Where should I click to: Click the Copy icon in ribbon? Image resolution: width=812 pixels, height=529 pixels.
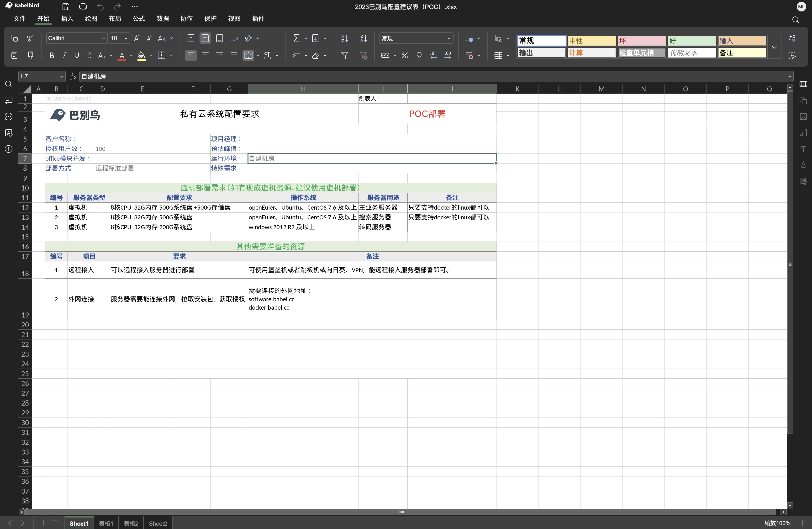point(14,38)
